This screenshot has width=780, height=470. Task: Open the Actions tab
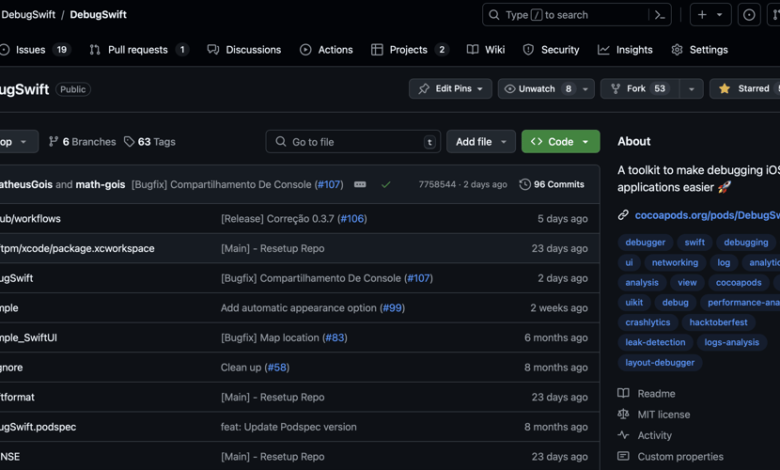click(326, 50)
